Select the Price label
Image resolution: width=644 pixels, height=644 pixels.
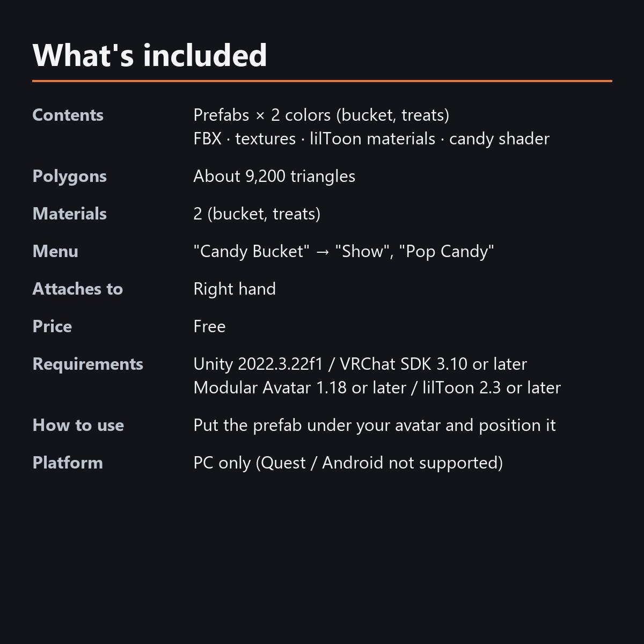pyautogui.click(x=52, y=326)
